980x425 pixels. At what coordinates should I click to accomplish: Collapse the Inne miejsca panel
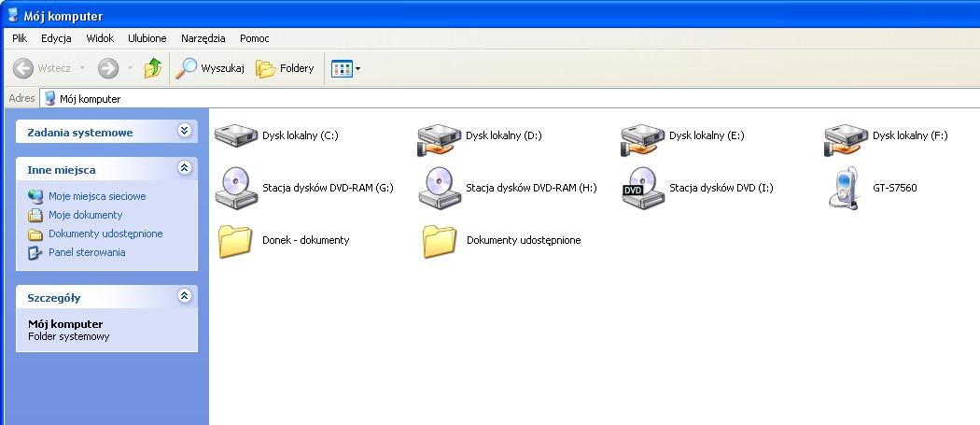184,168
